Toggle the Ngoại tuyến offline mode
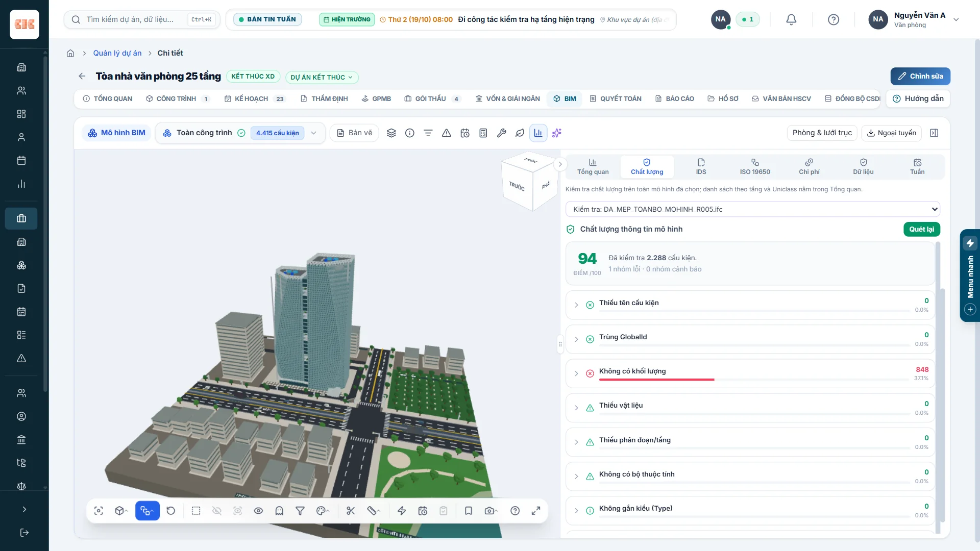This screenshot has width=980, height=551. coord(892,133)
